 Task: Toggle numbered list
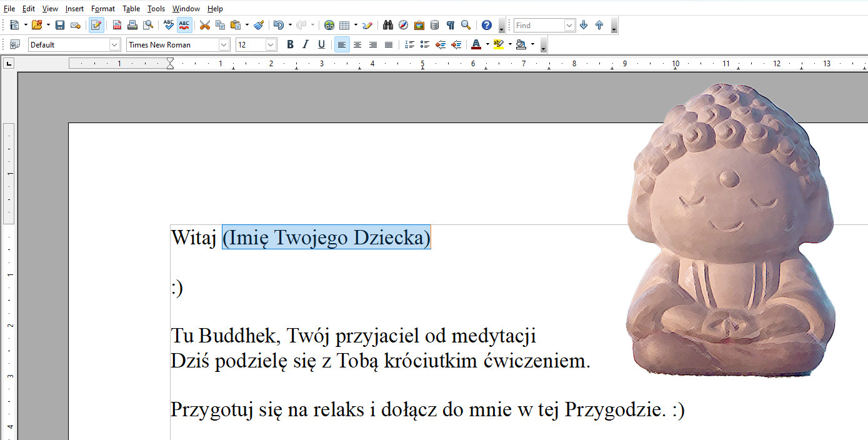coord(409,44)
